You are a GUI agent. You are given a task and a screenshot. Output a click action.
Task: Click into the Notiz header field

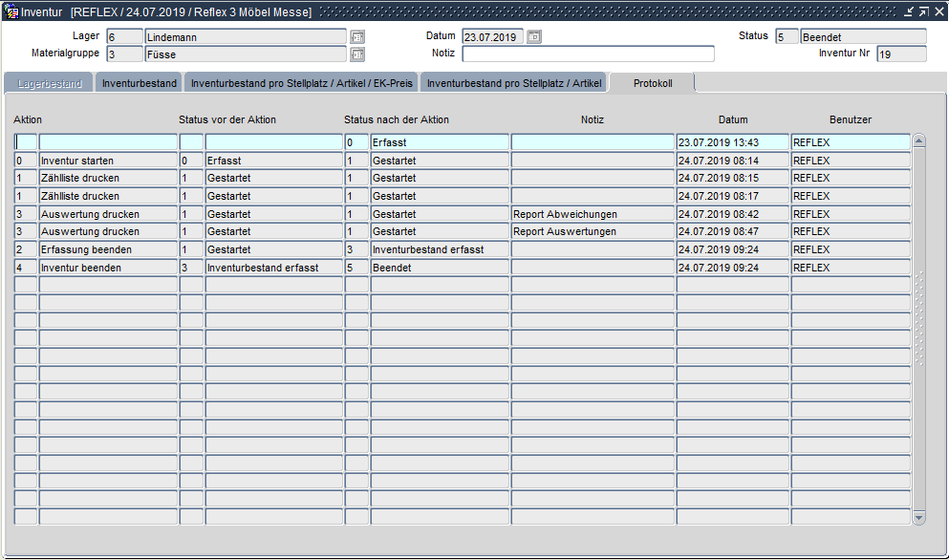587,54
